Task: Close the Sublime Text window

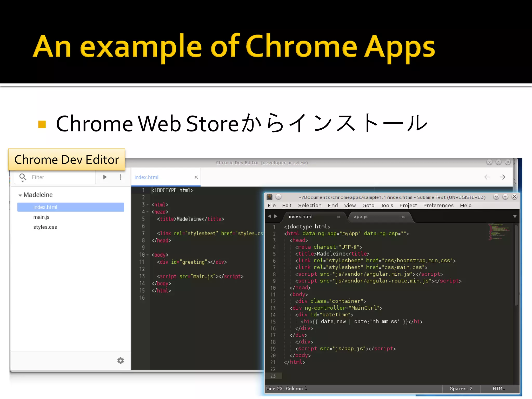Action: 514,197
